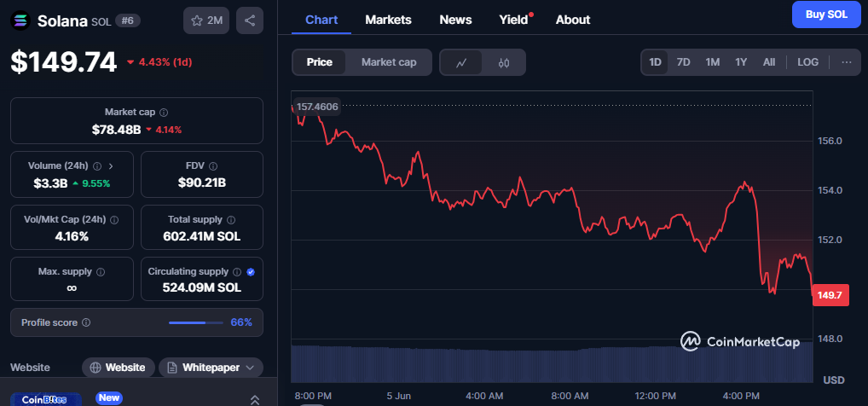Open Total supply info icon

click(x=231, y=220)
